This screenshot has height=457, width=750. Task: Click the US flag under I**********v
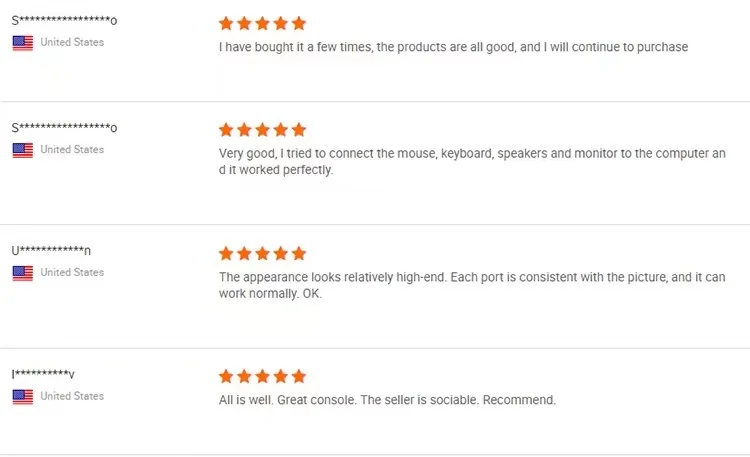click(22, 397)
